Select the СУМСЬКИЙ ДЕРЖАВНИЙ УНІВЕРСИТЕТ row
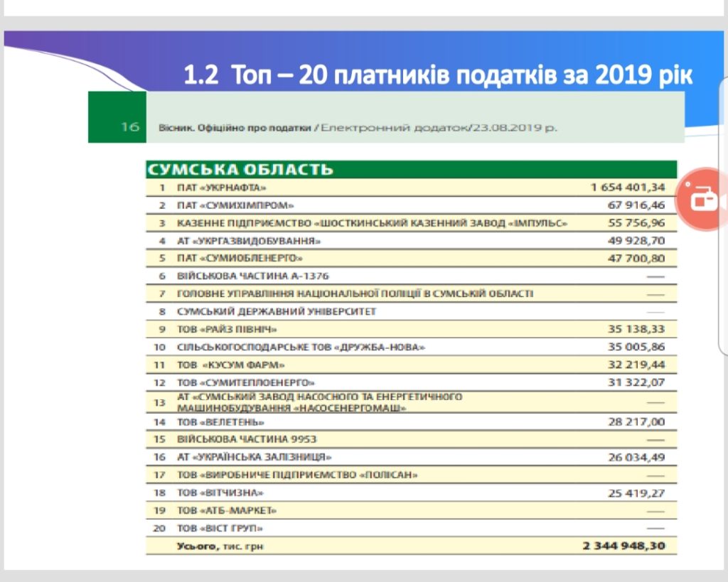Image resolution: width=728 pixels, height=582 pixels. pos(277,311)
